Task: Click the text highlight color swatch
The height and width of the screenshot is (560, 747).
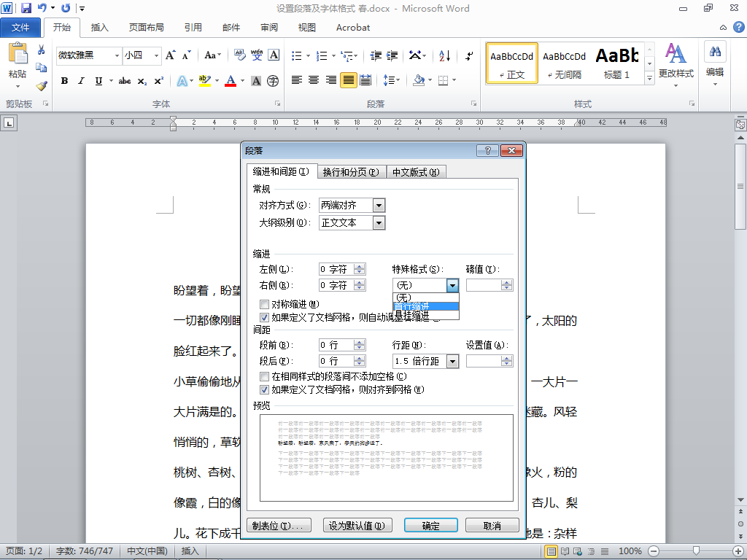Action: 205,81
